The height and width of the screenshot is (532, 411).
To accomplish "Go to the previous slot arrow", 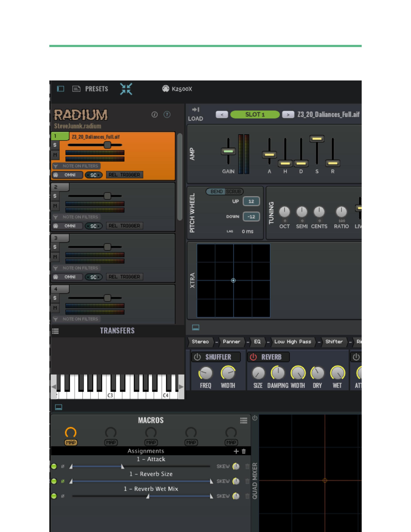I will tap(222, 115).
